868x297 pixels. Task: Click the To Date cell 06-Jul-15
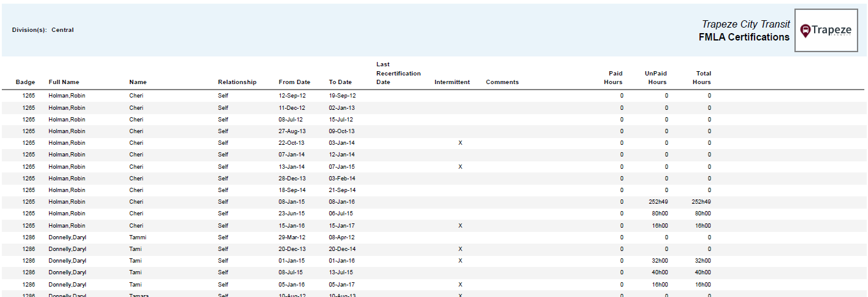tap(341, 214)
